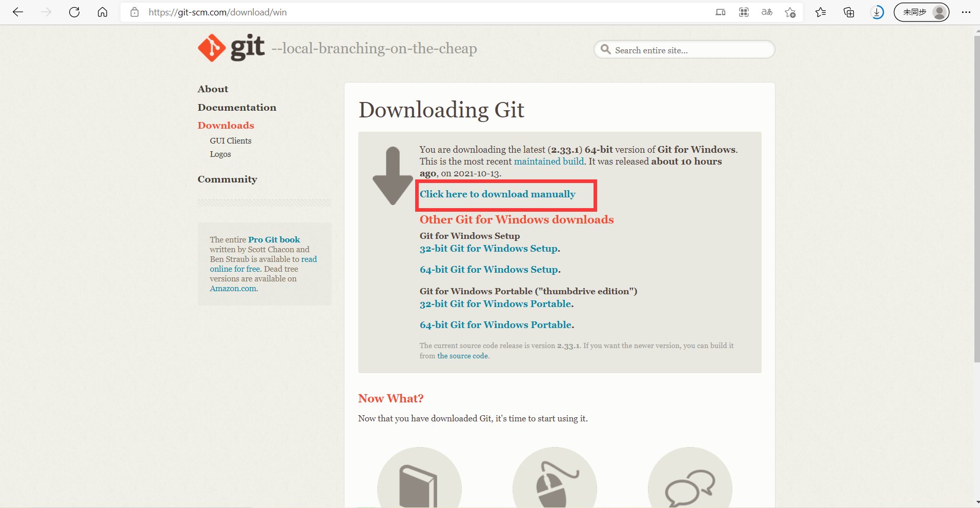Screen dimensions: 980x508
Task: Click the Other Git for Windows downloads heading
Action: pyautogui.click(x=517, y=220)
